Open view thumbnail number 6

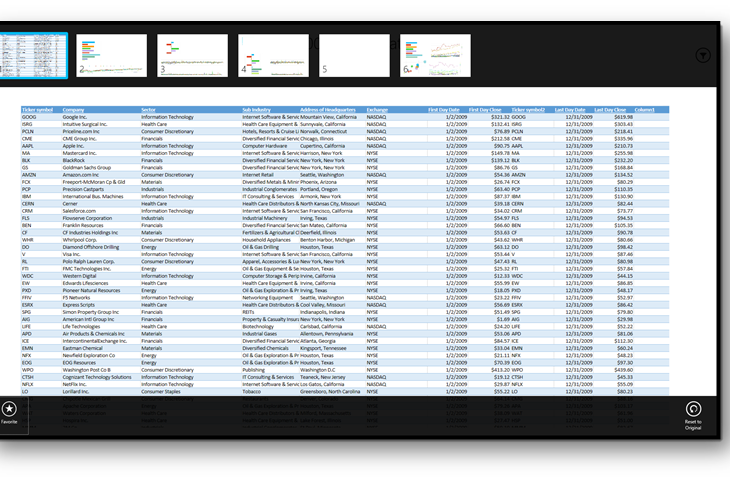435,55
